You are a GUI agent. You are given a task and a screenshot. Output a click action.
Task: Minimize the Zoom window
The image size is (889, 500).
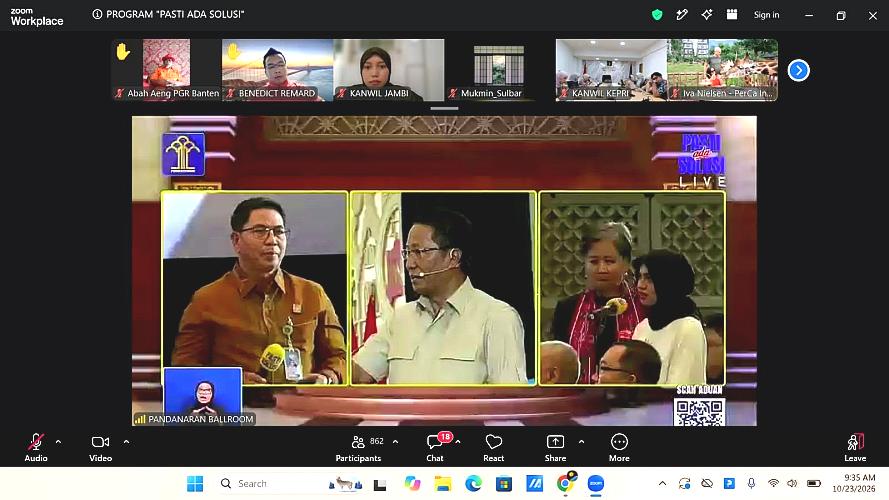[x=809, y=16]
